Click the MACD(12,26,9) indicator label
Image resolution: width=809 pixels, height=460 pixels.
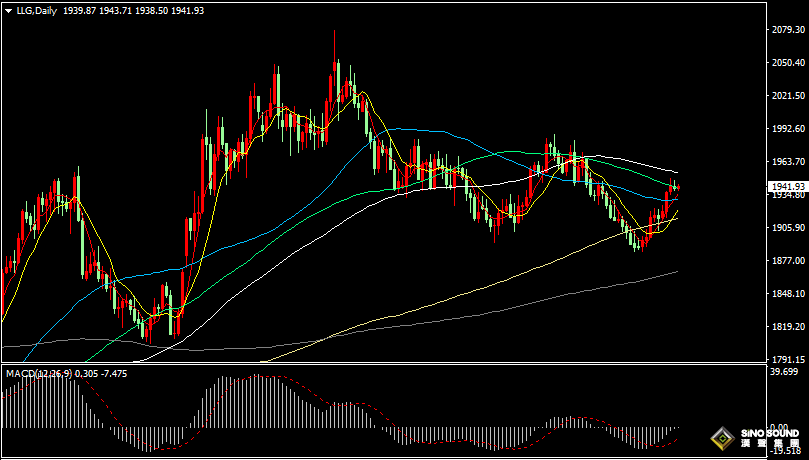(39, 373)
